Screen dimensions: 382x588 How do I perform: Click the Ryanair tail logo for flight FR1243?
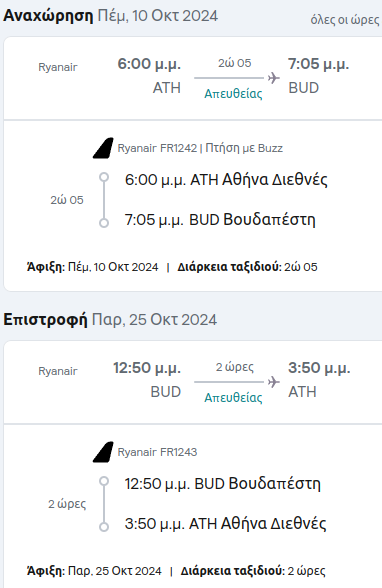[x=103, y=452]
